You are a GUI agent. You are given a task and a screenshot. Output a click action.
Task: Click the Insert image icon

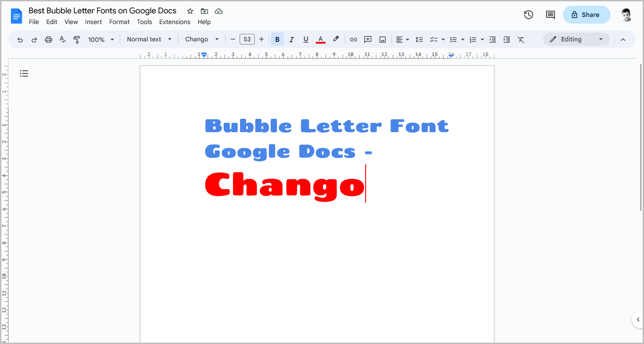382,39
